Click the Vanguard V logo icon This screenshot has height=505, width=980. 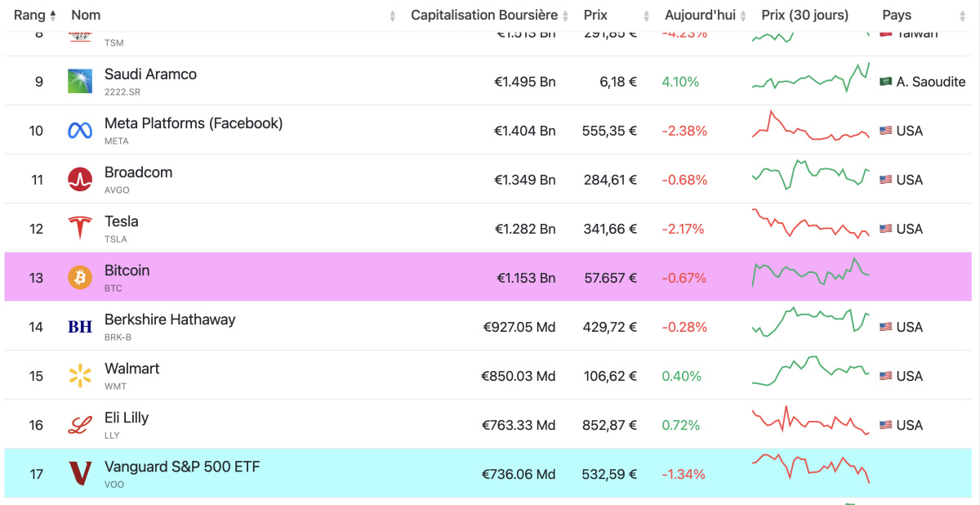click(80, 474)
